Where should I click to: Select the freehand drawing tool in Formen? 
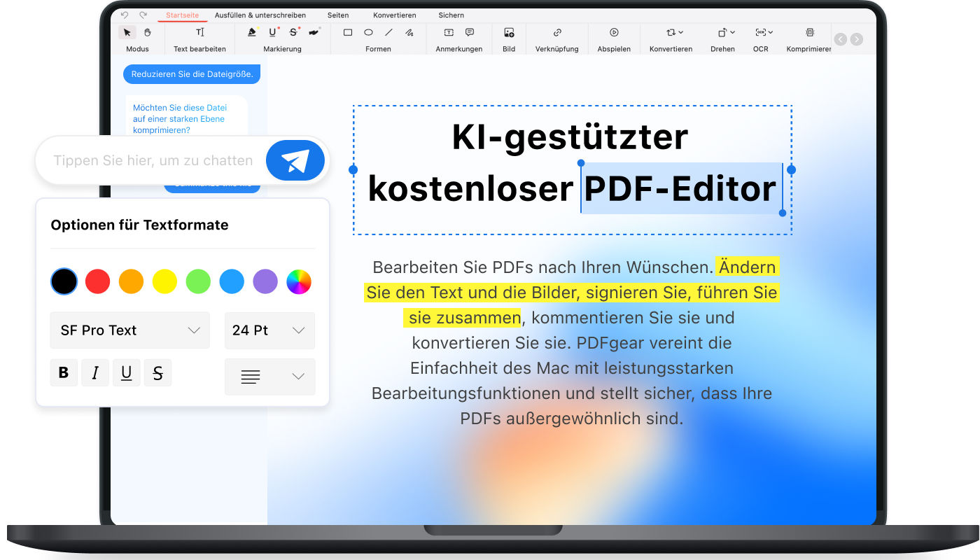409,32
